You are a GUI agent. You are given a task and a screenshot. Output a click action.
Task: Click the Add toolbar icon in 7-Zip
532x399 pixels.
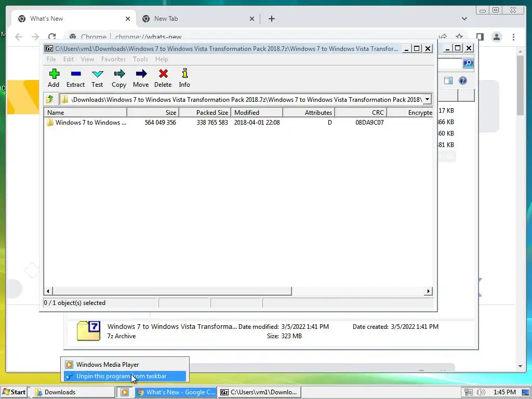tap(54, 78)
